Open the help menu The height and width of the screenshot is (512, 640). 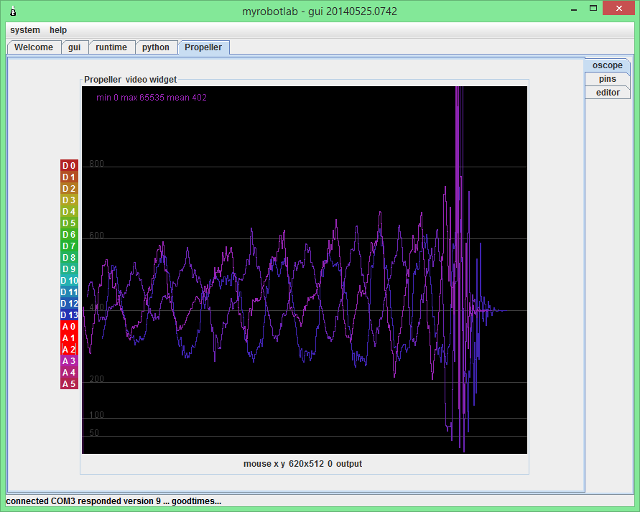tap(58, 30)
